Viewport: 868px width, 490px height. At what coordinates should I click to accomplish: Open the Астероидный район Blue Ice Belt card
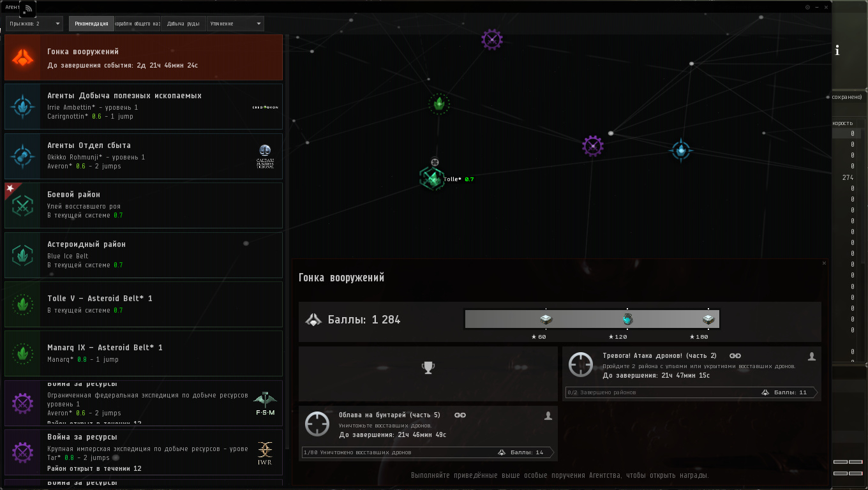pyautogui.click(x=144, y=255)
